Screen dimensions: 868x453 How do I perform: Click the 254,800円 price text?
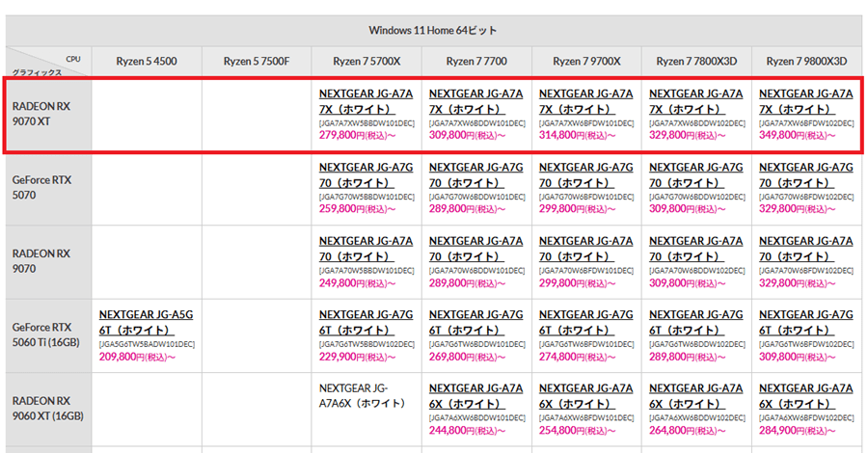577,430
